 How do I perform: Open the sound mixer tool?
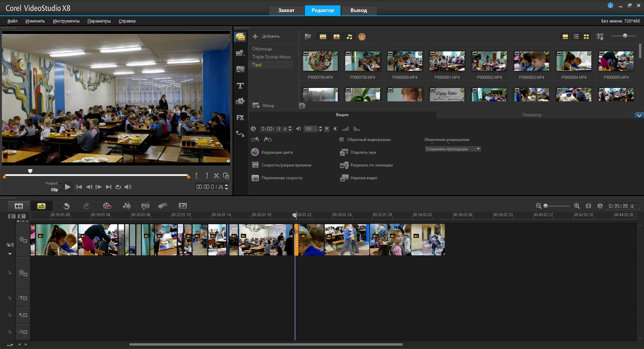point(127,206)
